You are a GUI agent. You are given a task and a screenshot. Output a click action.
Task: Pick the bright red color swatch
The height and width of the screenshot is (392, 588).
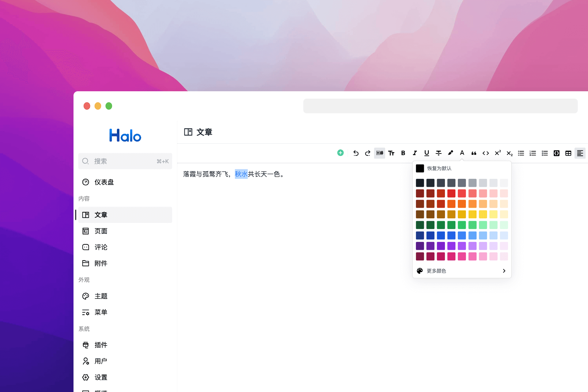pos(451,193)
